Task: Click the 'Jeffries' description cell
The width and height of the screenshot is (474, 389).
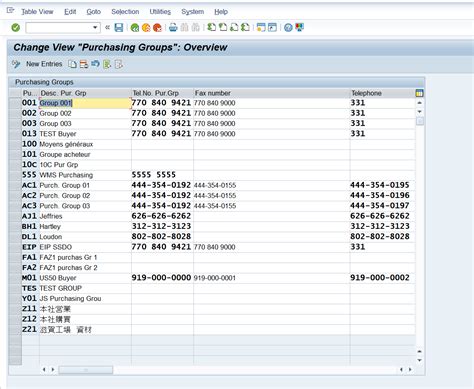Action: pos(85,216)
